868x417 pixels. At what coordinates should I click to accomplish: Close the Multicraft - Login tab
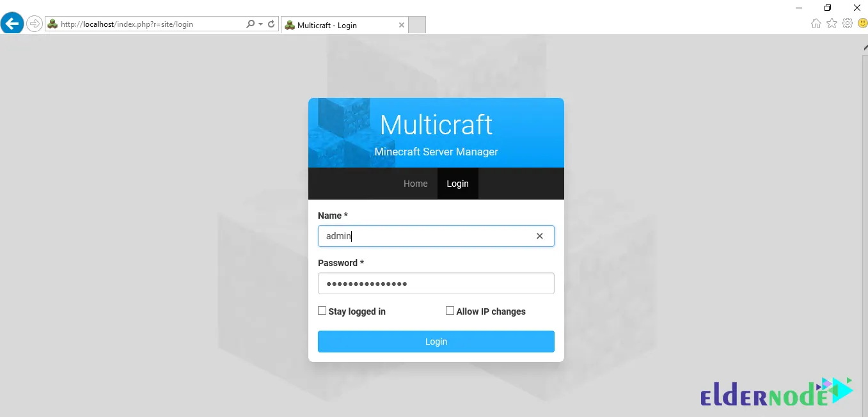click(402, 25)
